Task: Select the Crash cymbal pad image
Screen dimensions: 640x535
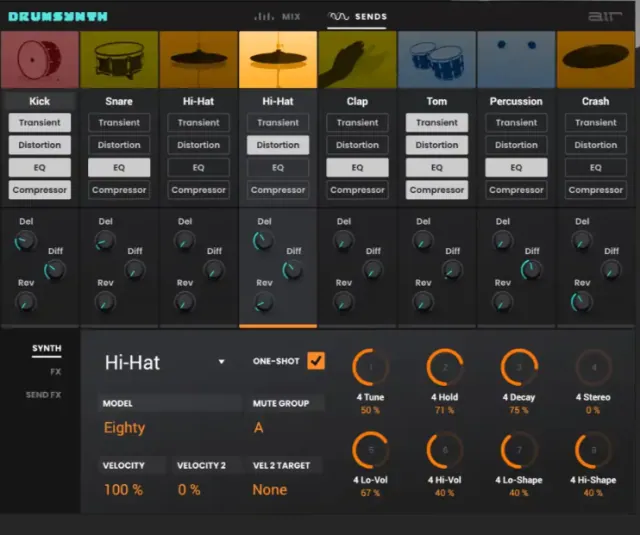Action: [596, 60]
